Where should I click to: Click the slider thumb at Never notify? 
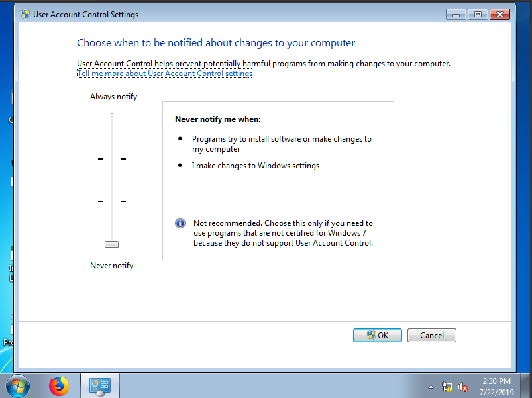[111, 244]
